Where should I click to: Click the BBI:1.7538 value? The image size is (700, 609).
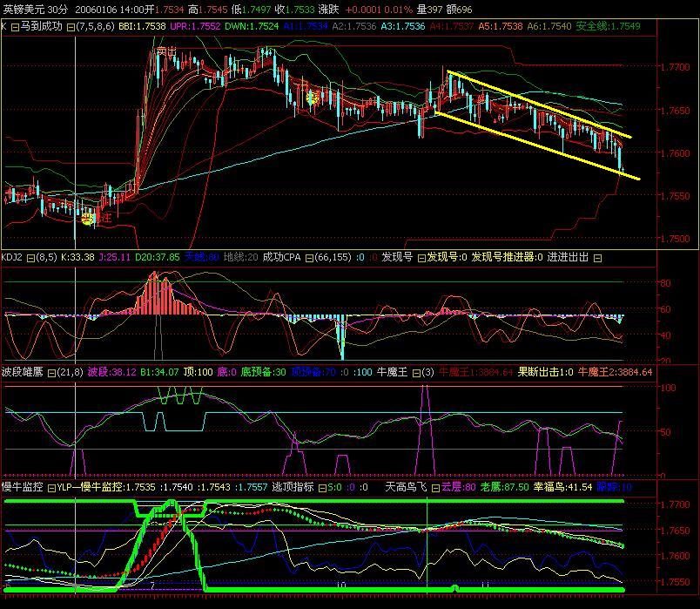(x=142, y=26)
